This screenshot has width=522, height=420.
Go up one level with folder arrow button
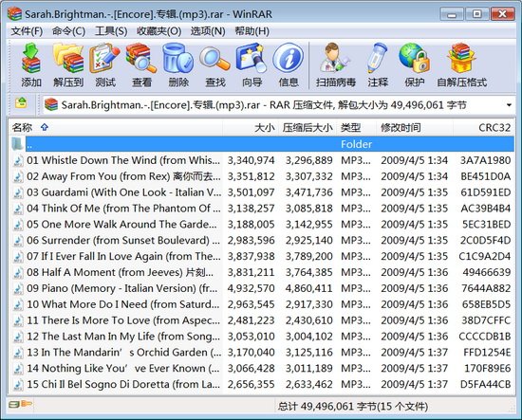[21, 103]
